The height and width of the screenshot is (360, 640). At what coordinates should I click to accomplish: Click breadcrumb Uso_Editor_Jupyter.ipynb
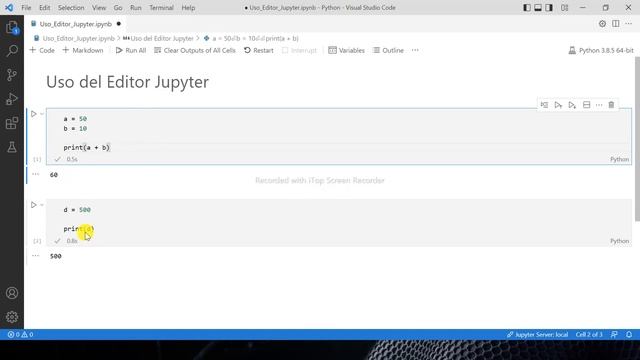click(x=78, y=38)
